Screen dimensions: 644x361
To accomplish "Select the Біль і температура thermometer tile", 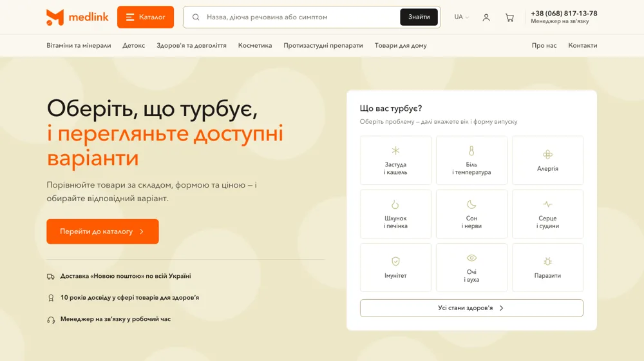I will pos(471,161).
